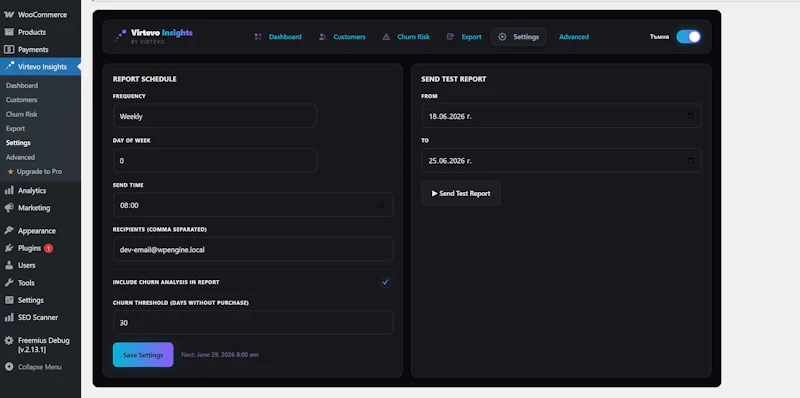Image resolution: width=800 pixels, height=398 pixels.
Task: Open the Frequency dropdown showing Weekly
Action: point(215,116)
